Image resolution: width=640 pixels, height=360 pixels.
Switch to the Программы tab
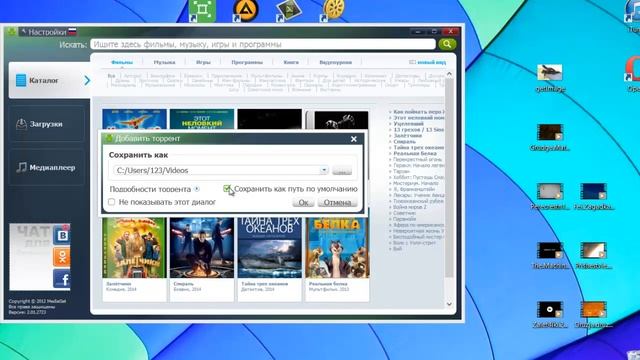click(247, 62)
